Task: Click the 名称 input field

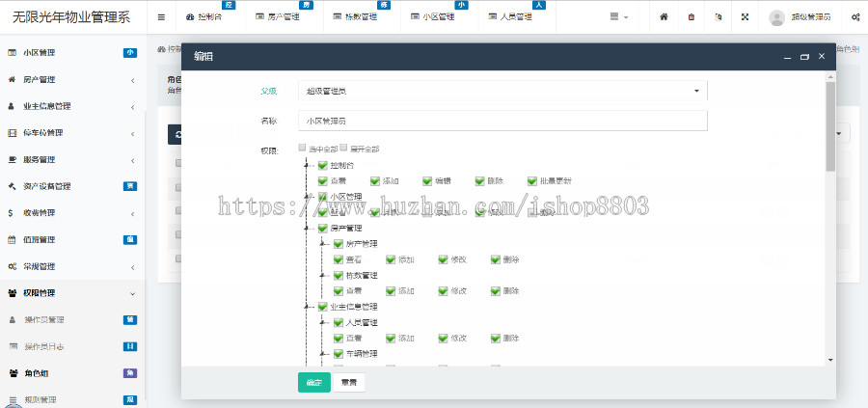Action: pyautogui.click(x=502, y=121)
